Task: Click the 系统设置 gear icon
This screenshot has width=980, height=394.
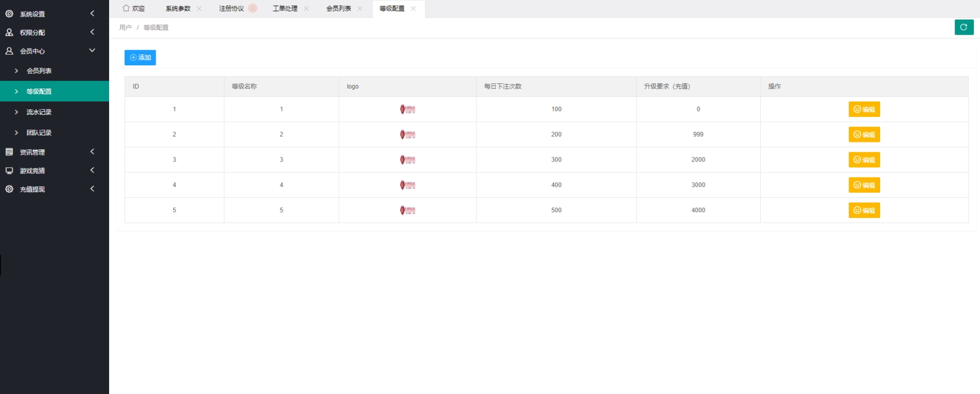Action: pos(9,14)
